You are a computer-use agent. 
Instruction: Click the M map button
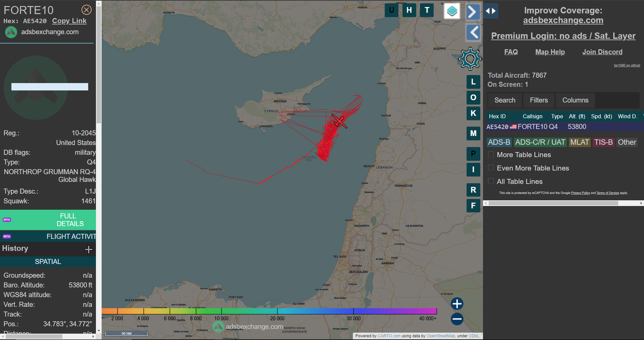click(x=473, y=133)
